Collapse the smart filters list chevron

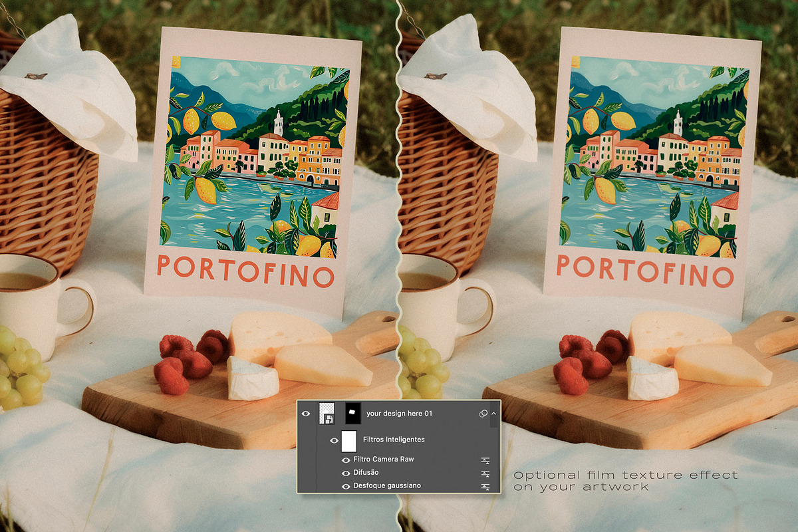pos(493,414)
